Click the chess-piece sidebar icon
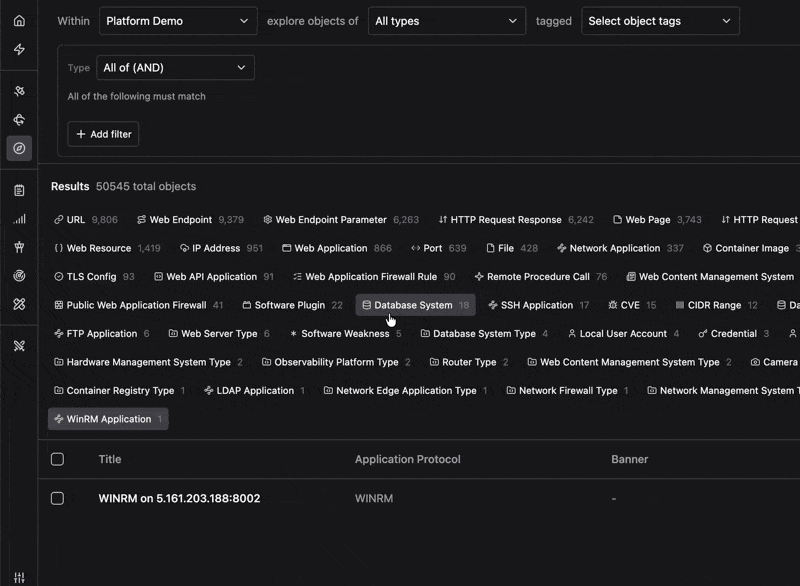Viewport: 800px width, 586px height. [19, 247]
